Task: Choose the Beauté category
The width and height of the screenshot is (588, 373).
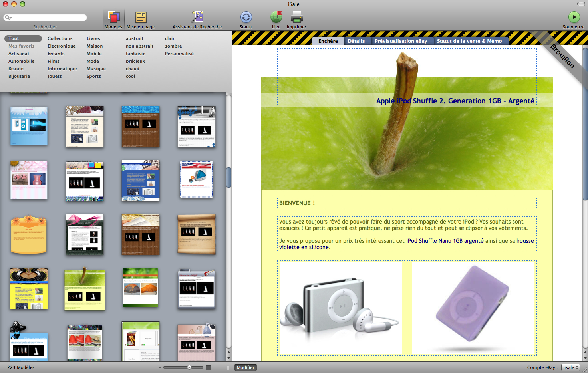Action: pyautogui.click(x=16, y=69)
